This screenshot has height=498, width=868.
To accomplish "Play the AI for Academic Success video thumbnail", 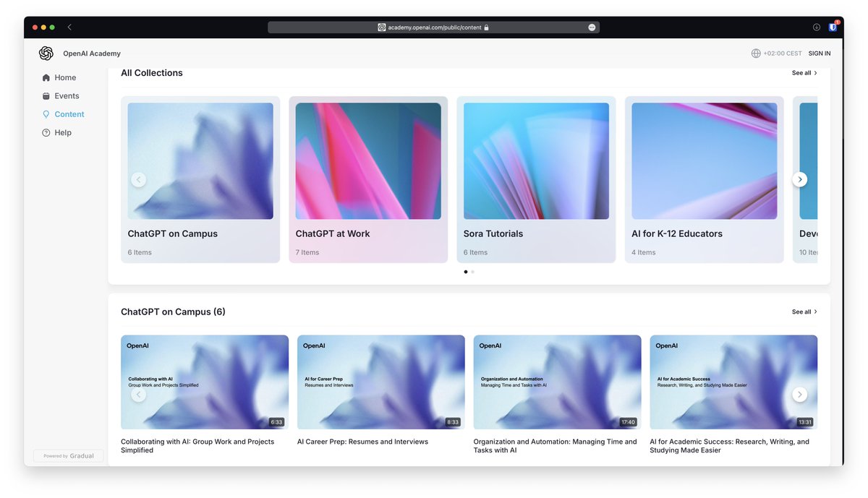I will coord(733,382).
